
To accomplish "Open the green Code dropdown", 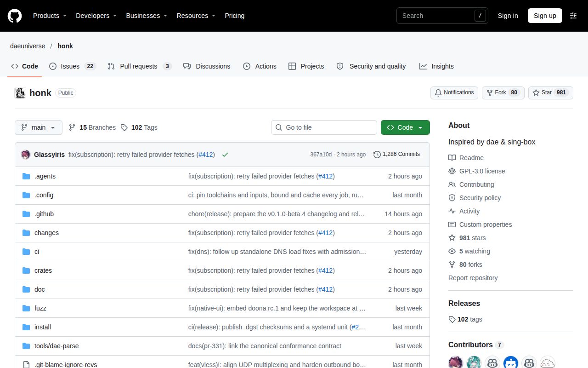I will tap(405, 127).
